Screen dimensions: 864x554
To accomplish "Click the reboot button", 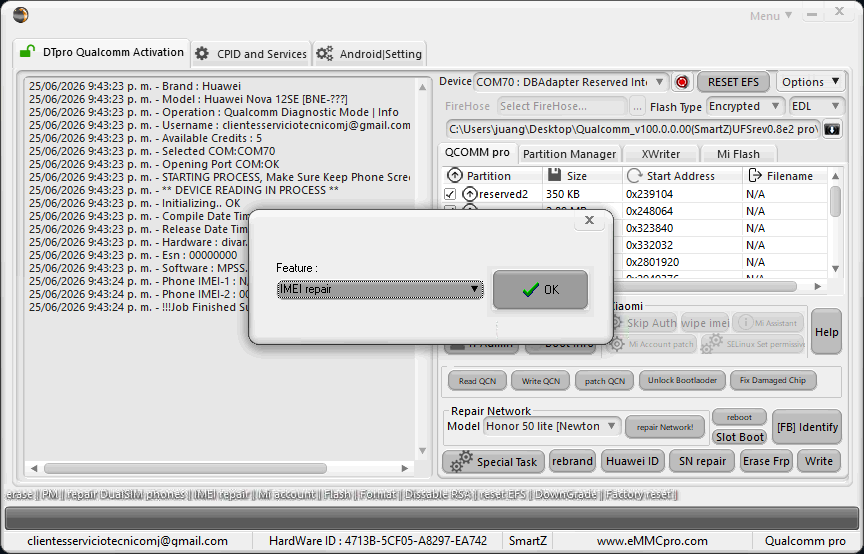I will (x=739, y=417).
